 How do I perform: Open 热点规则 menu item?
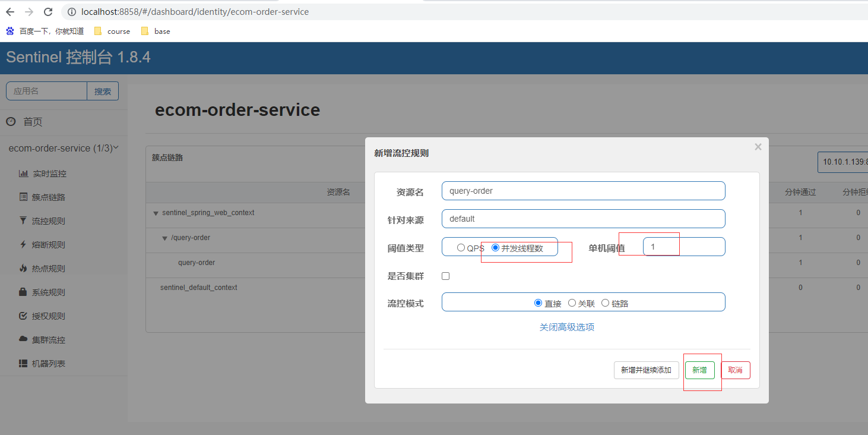tap(49, 268)
